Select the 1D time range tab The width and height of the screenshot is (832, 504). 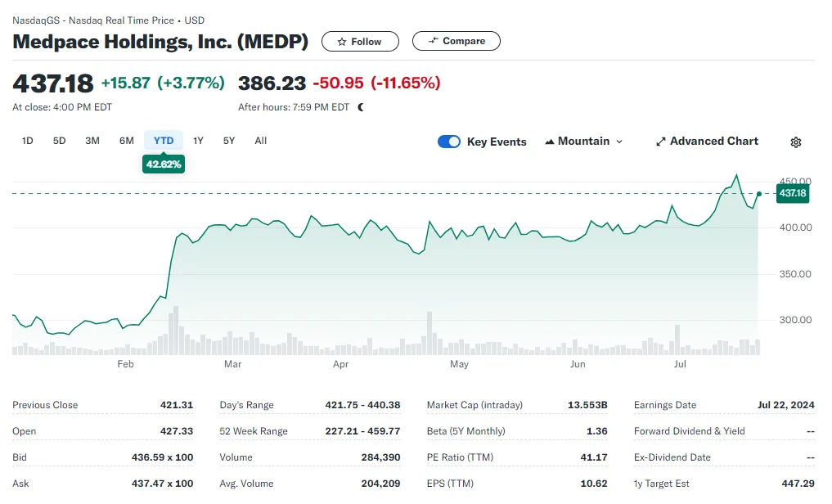tap(28, 141)
